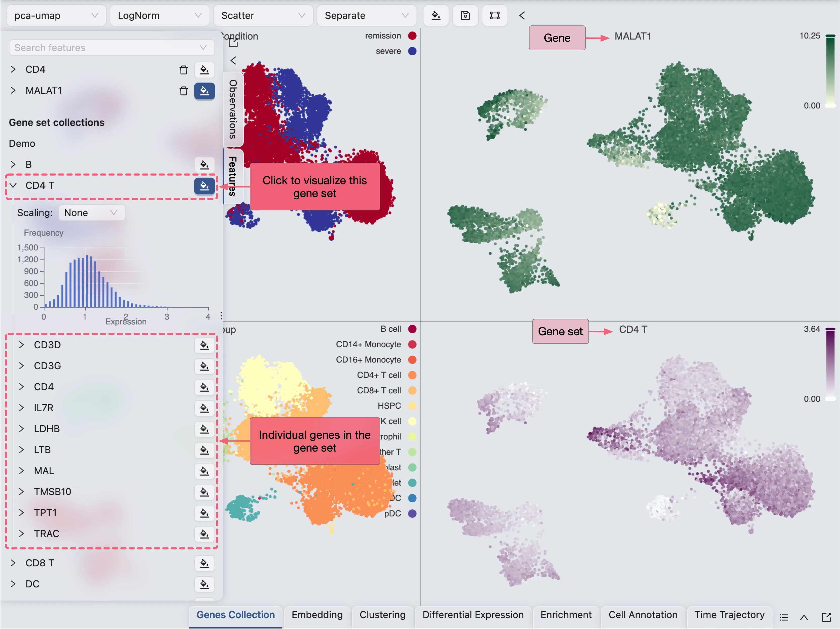Open the Scaling None dropdown
The width and height of the screenshot is (840, 629).
click(x=91, y=213)
